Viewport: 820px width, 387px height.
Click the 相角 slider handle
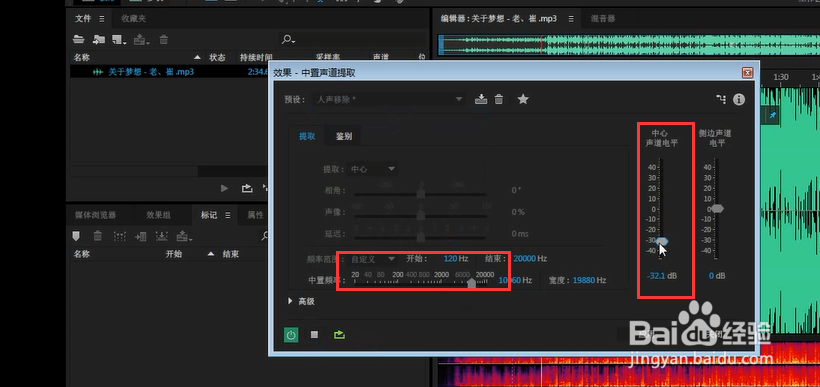tap(420, 194)
